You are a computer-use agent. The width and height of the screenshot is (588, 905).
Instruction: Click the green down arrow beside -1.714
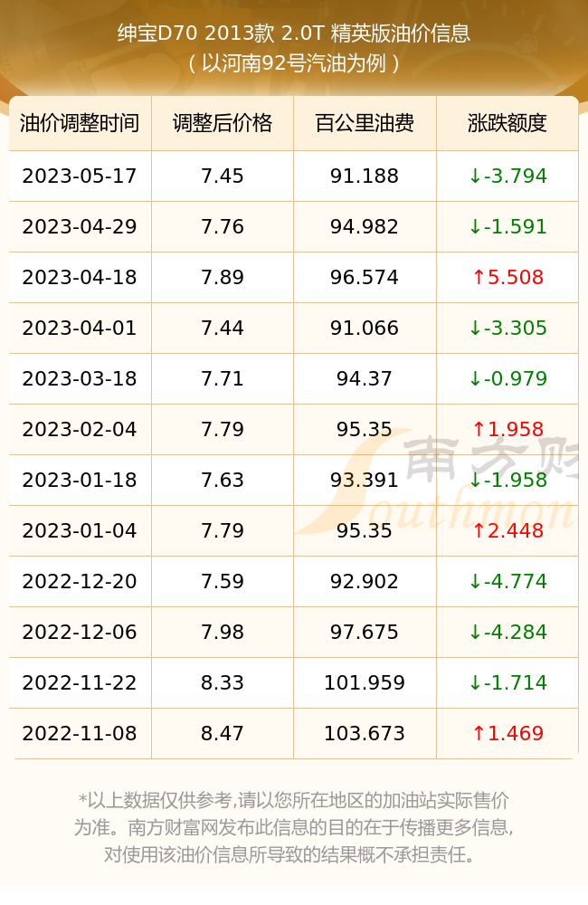coord(475,683)
